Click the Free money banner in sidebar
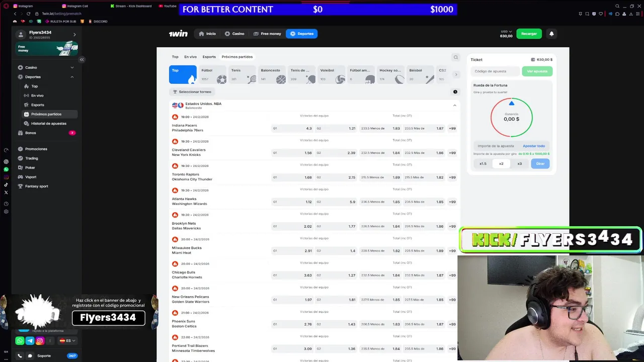Viewport: 644px width, 362px height. coord(47,49)
